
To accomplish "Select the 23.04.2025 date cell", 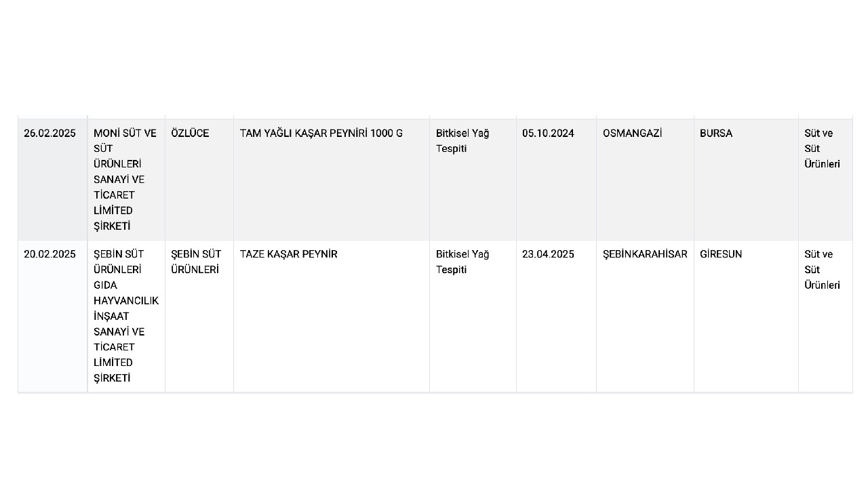I will (x=556, y=316).
